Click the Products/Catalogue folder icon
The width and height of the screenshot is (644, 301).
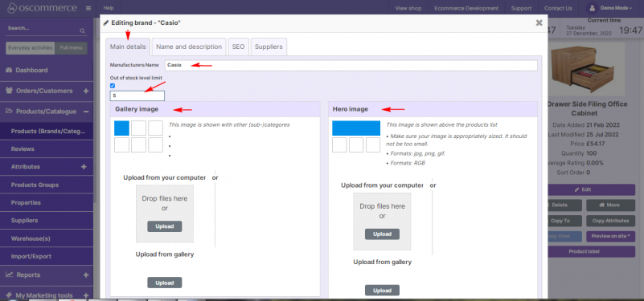point(9,111)
